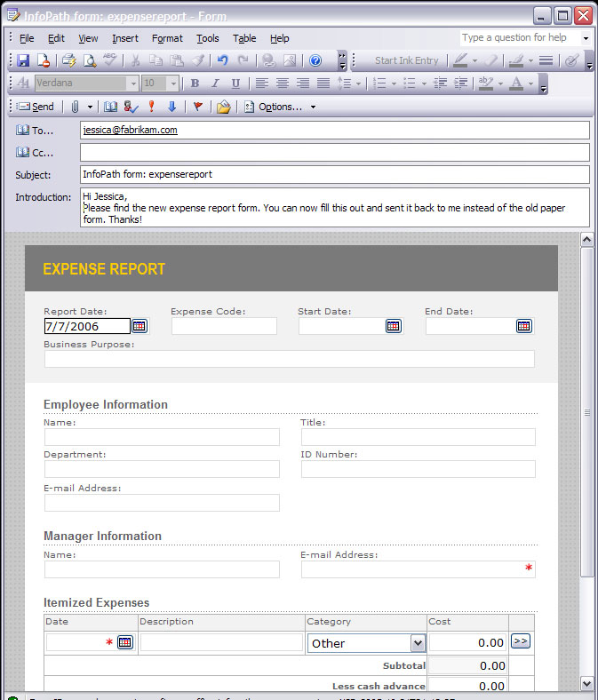Expand the font size dropdown
The width and height of the screenshot is (598, 700).
point(172,84)
